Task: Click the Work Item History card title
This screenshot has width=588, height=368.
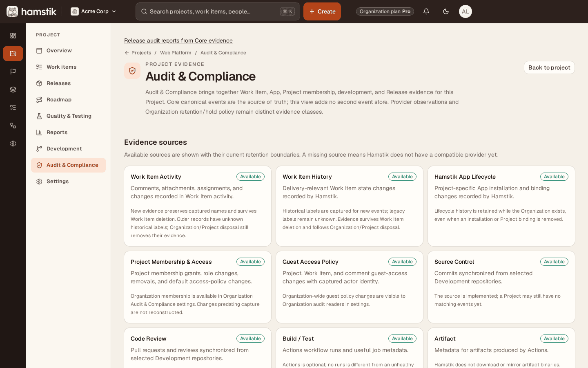Action: [x=307, y=177]
